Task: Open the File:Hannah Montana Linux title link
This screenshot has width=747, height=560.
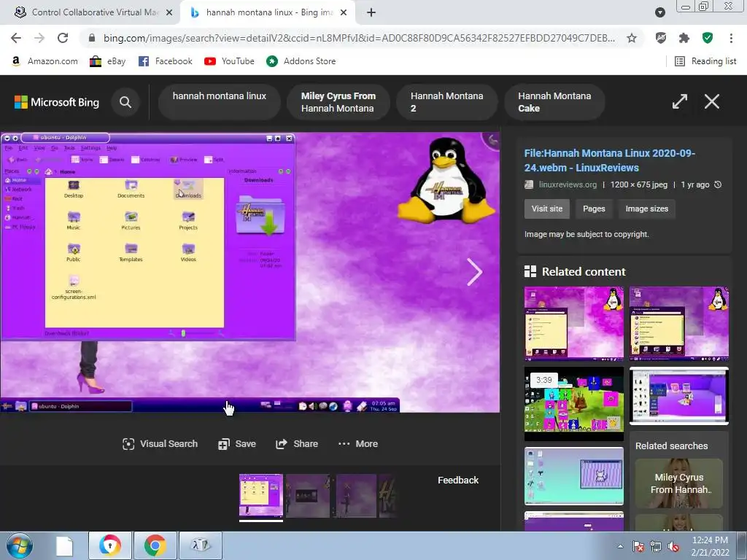Action: pyautogui.click(x=610, y=160)
